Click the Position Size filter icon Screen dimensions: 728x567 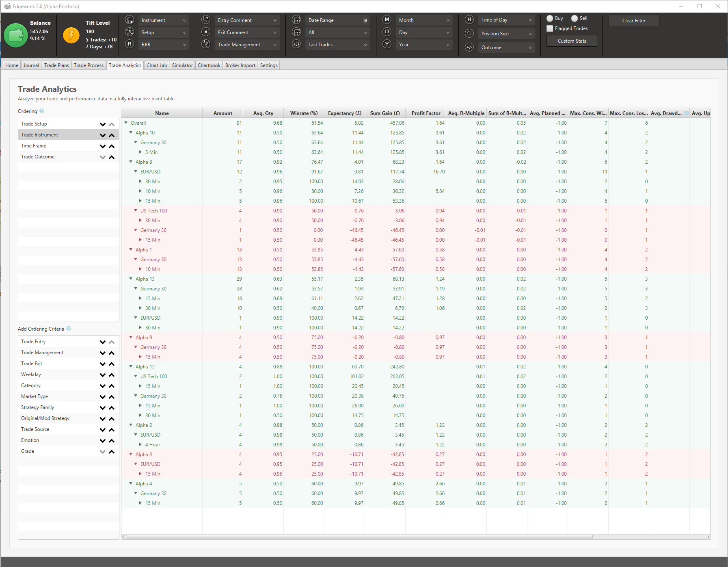tap(469, 33)
